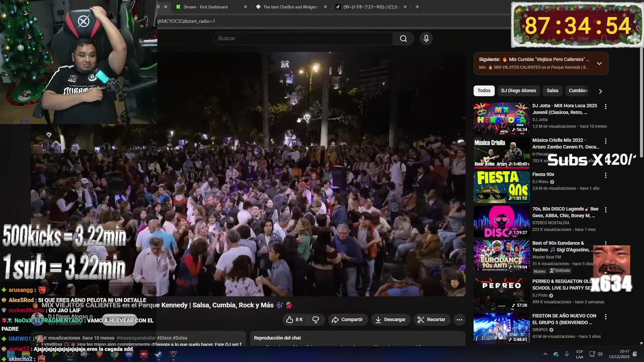Open 'DJ Jotta - MIX Hora Loca 2025' title
The image size is (644, 362).
(565, 109)
